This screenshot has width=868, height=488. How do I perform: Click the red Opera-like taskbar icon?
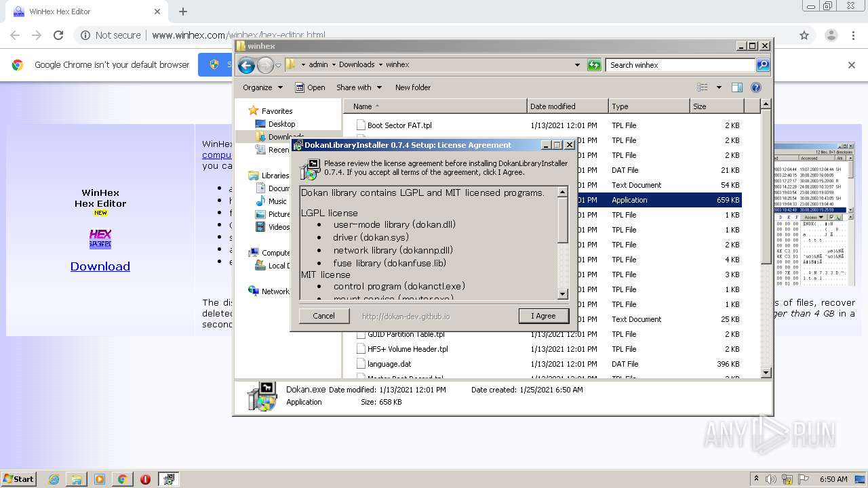pyautogui.click(x=145, y=479)
